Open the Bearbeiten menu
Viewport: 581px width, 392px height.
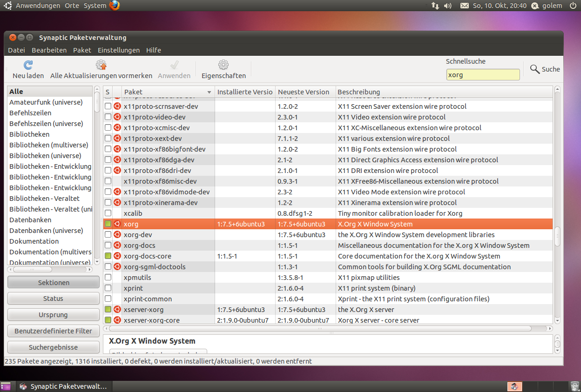point(49,50)
